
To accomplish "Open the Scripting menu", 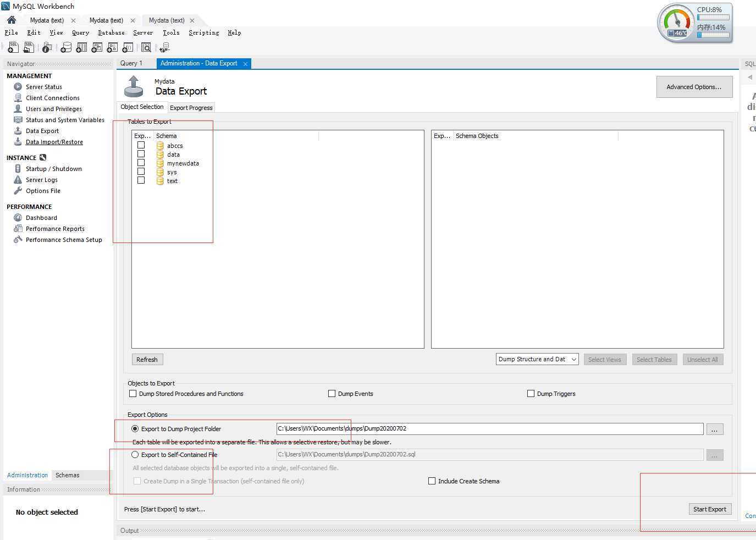I will pyautogui.click(x=203, y=32).
